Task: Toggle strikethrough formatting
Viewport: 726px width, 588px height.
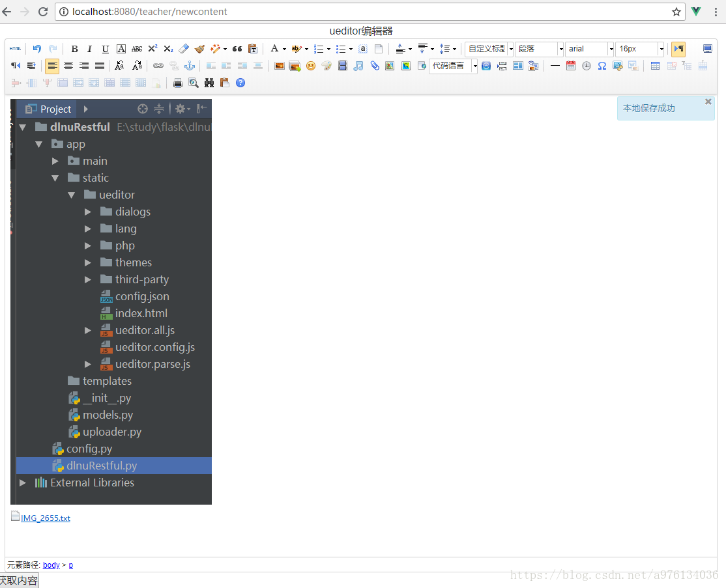Action: pyautogui.click(x=137, y=49)
